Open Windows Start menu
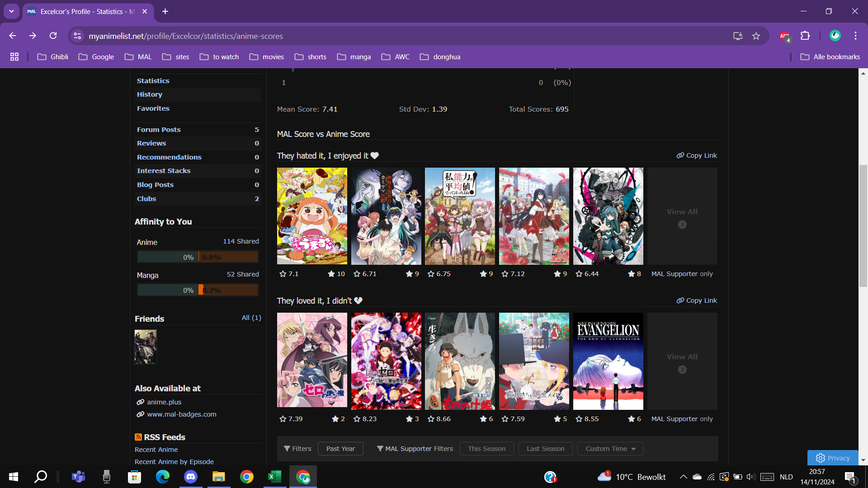Image resolution: width=868 pixels, height=488 pixels. pyautogui.click(x=14, y=477)
